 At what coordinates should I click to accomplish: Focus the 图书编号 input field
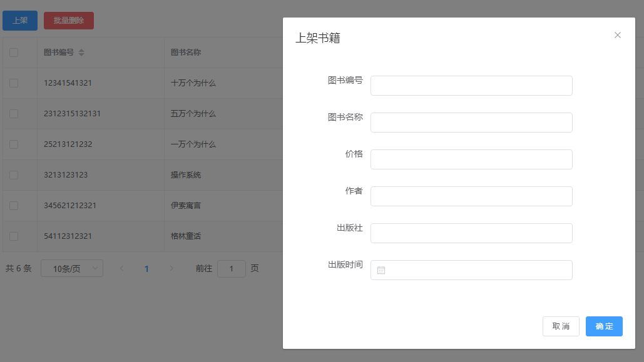[x=471, y=86]
